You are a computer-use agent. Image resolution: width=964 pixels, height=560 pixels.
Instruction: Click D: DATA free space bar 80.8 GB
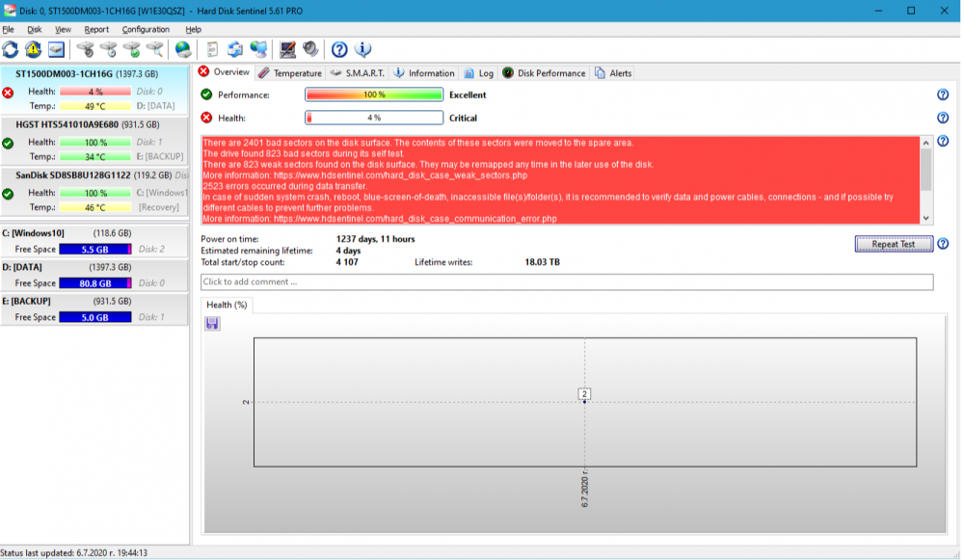point(95,283)
